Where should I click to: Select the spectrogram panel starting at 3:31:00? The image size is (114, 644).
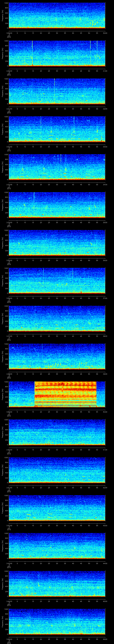tap(57, 91)
